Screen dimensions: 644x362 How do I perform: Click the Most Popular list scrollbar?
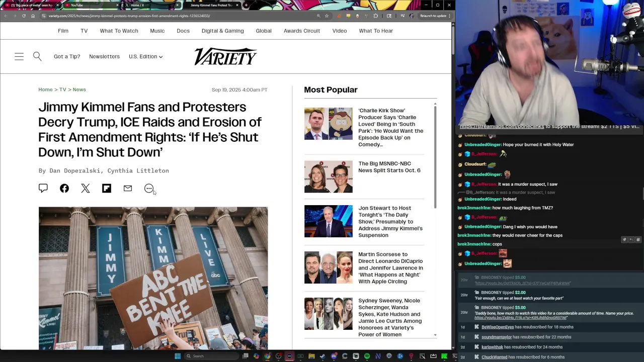[435, 156]
